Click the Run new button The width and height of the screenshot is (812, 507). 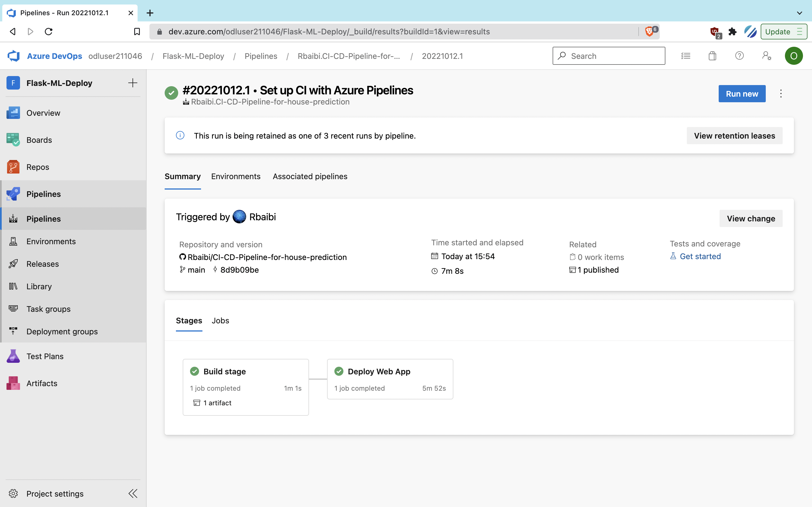[x=742, y=94]
